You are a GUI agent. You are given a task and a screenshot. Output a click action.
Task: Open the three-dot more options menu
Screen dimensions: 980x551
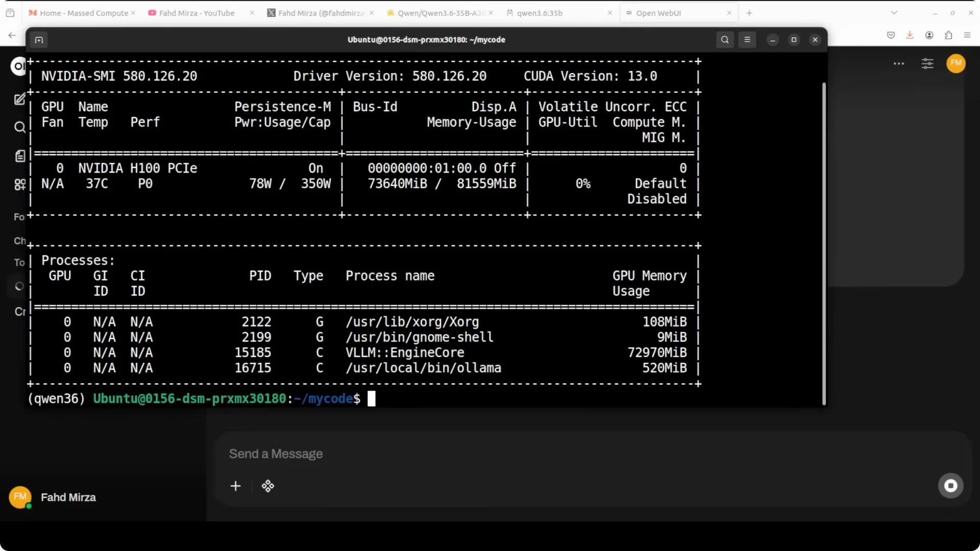[899, 63]
